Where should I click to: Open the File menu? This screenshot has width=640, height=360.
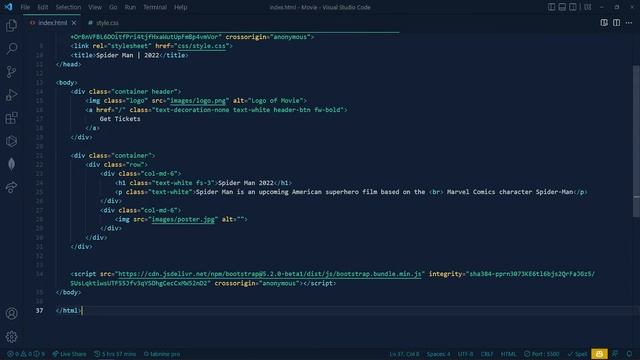pos(25,7)
